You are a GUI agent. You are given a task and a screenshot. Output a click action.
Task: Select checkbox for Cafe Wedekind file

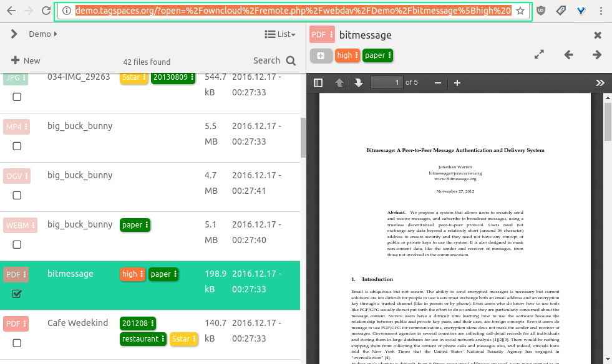tap(17, 343)
